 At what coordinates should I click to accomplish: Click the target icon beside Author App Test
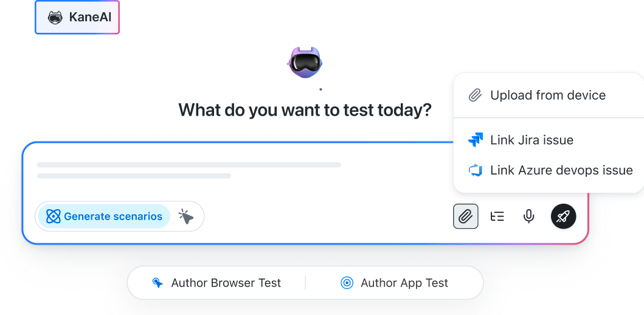(x=347, y=283)
